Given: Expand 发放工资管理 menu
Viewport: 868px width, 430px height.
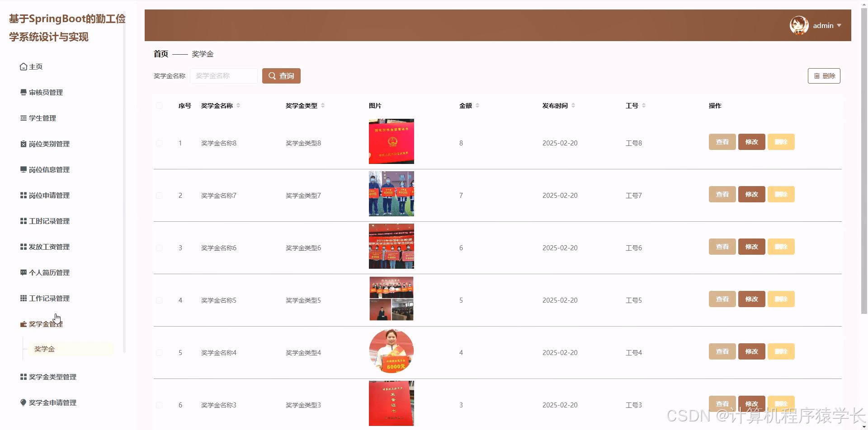Looking at the screenshot, I should tap(49, 247).
